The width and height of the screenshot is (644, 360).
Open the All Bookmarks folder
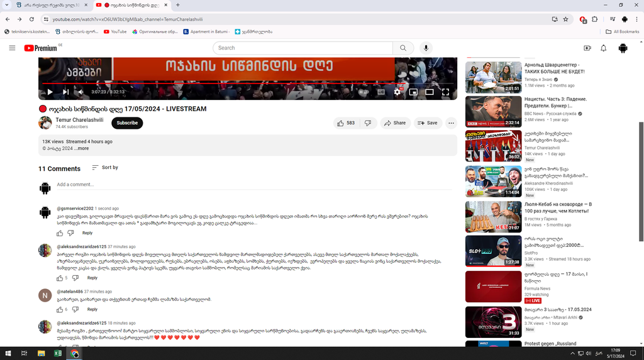622,31
